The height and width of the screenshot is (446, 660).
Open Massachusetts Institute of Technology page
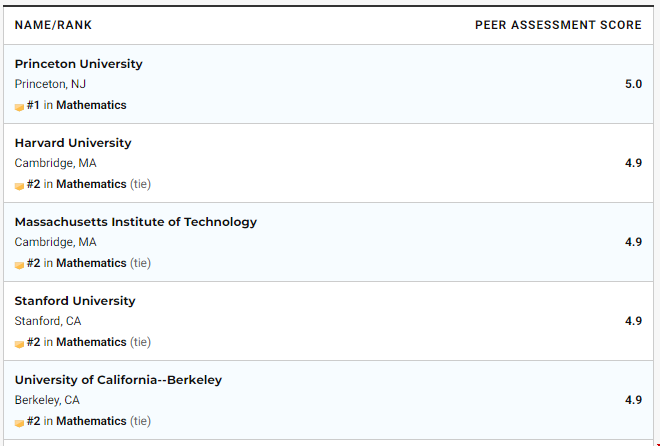pyautogui.click(x=136, y=222)
